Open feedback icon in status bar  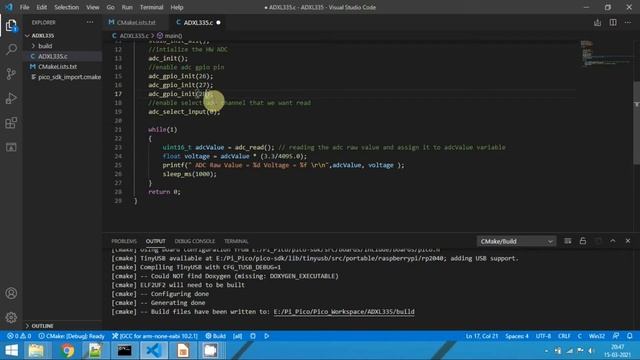tap(616, 336)
